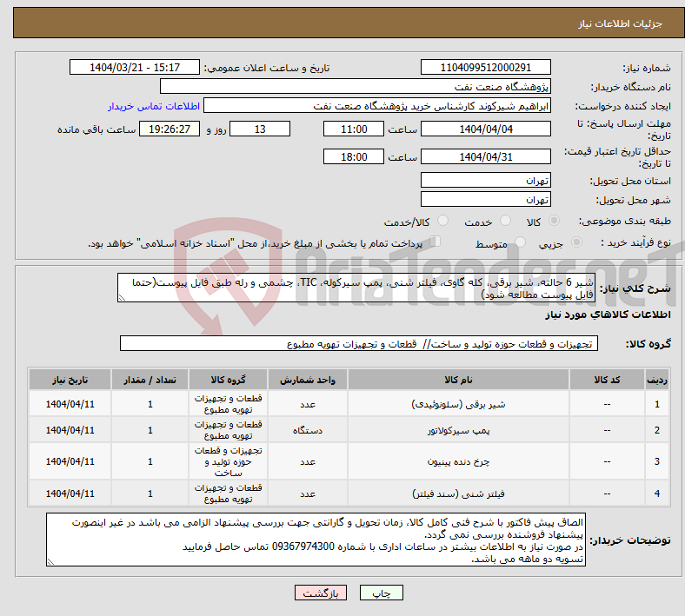Screen dimensions: 685x616
Task: Select the کالا/خدمت radio button
Action: pyautogui.click(x=442, y=221)
